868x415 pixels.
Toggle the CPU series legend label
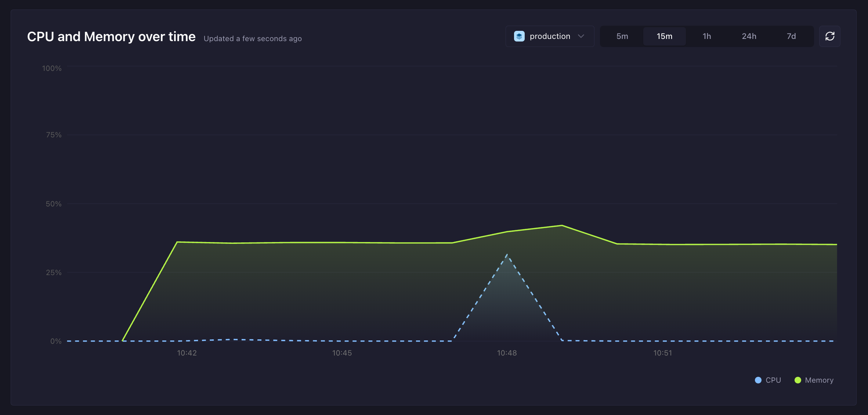[773, 380]
